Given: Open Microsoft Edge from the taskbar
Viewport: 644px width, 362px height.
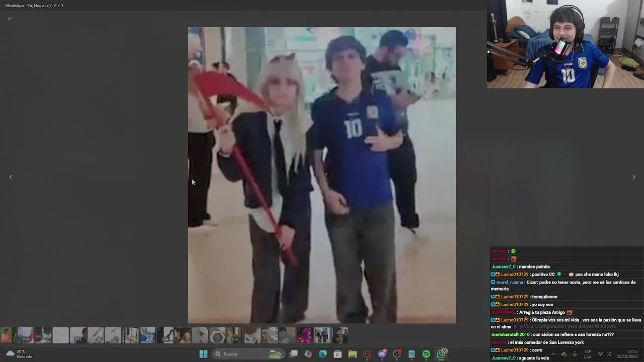Looking at the screenshot, I should [x=323, y=354].
